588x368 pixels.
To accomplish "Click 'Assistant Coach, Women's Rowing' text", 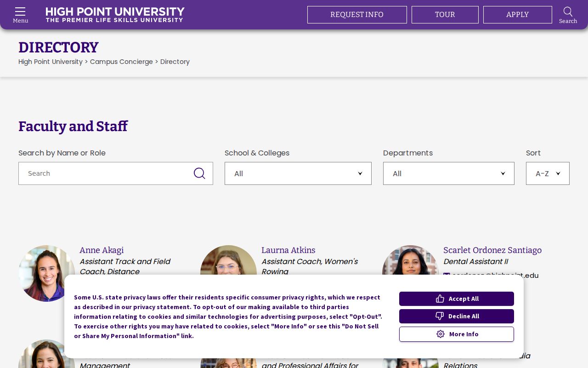I will click(310, 266).
